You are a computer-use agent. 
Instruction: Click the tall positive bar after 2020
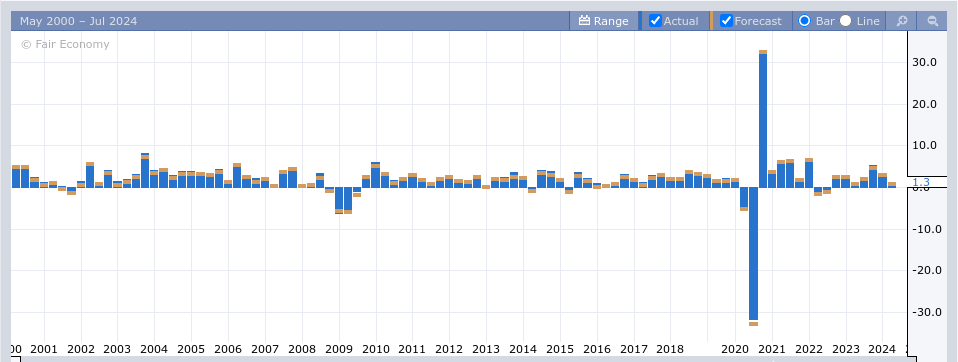[762, 119]
